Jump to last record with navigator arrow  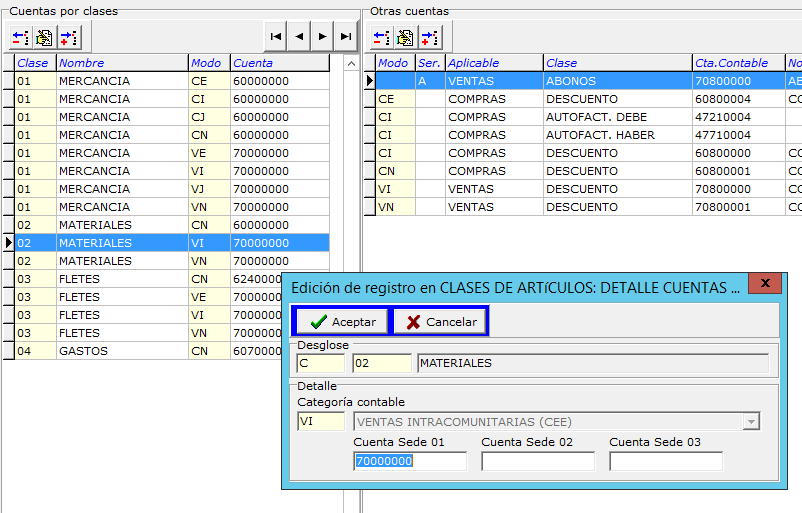345,37
